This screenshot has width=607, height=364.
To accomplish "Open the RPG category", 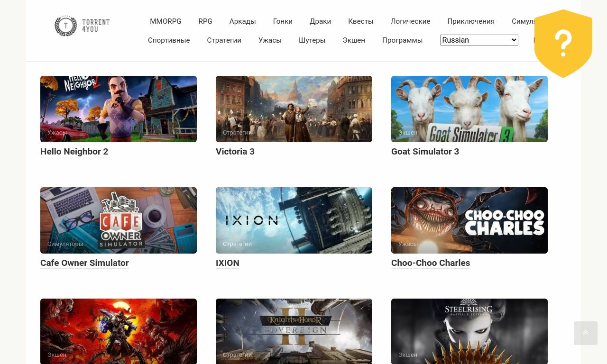I will pos(205,21).
